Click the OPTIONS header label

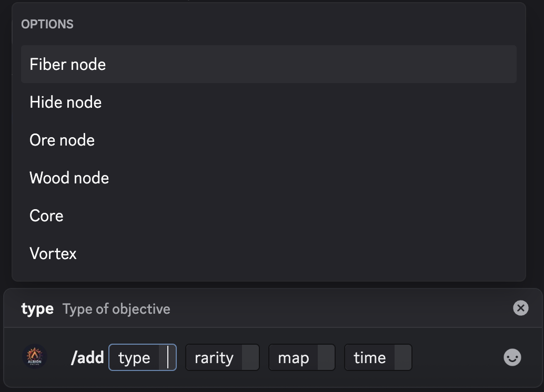click(x=47, y=24)
